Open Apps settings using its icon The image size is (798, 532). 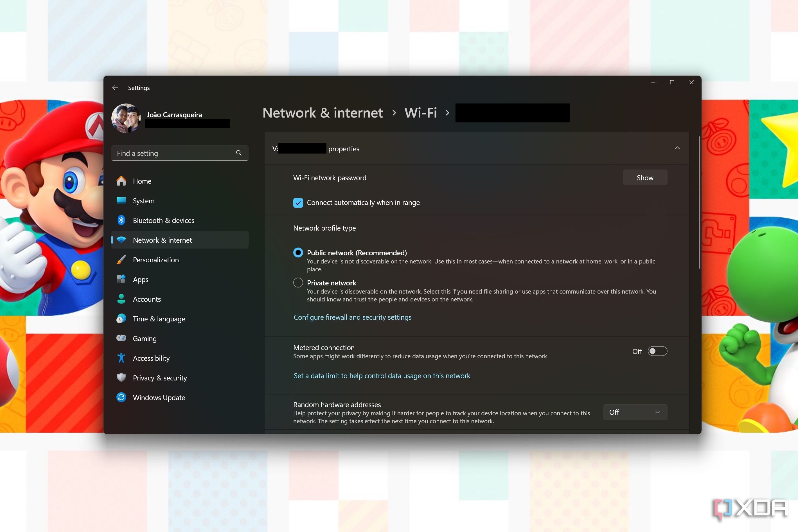(121, 279)
